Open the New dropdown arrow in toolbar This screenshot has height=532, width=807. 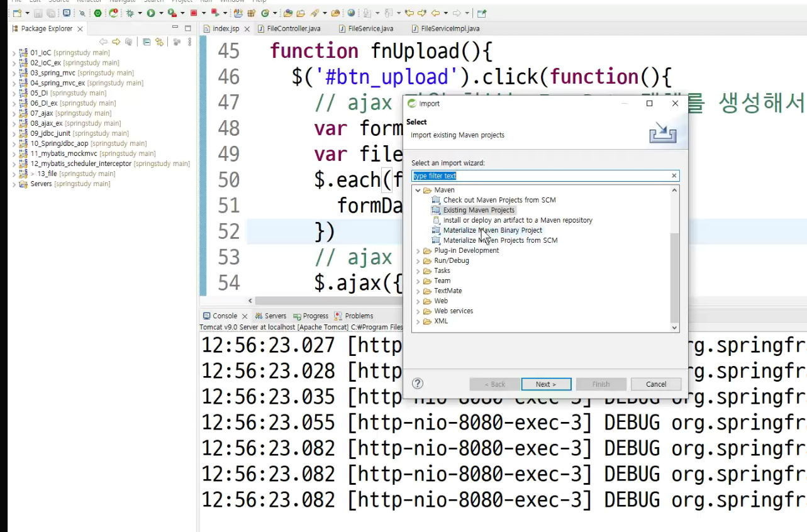point(27,13)
